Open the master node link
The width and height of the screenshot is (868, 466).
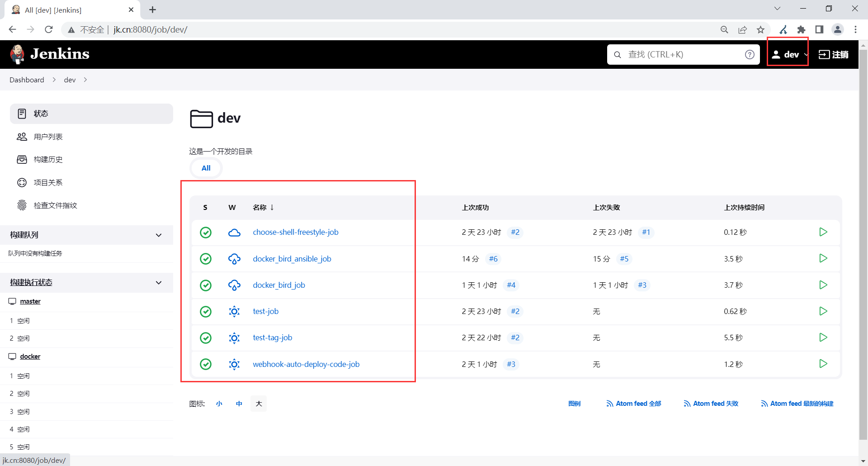tap(30, 302)
